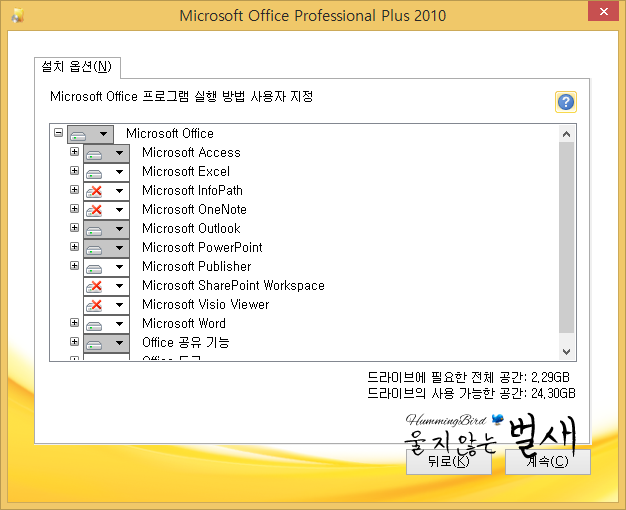The width and height of the screenshot is (626, 510).
Task: Expand the Microsoft Excel node
Action: (74, 171)
